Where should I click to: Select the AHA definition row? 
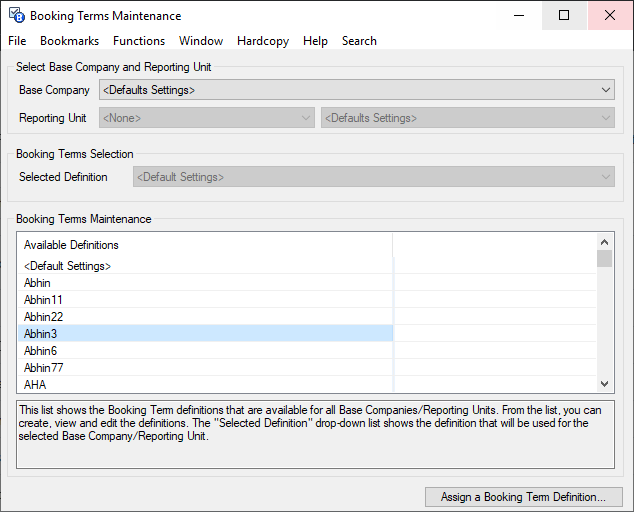35,385
